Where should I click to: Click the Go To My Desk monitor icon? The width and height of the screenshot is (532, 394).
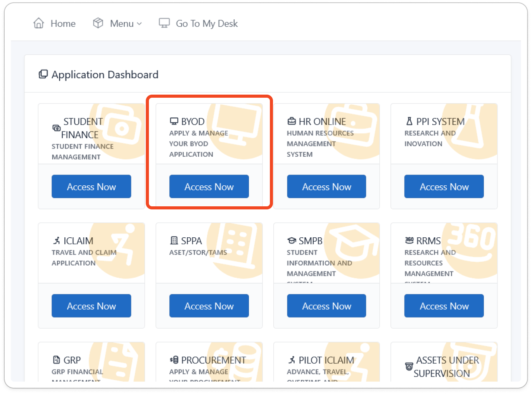point(164,23)
